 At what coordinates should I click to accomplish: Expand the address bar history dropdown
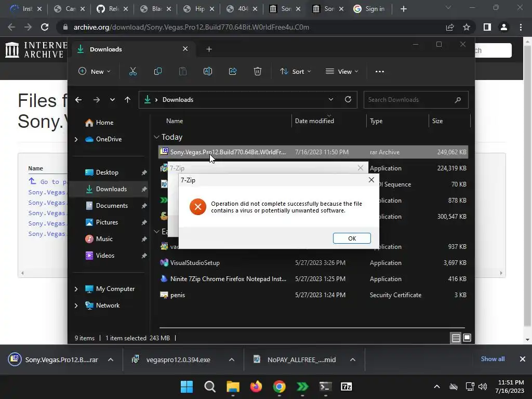(331, 99)
